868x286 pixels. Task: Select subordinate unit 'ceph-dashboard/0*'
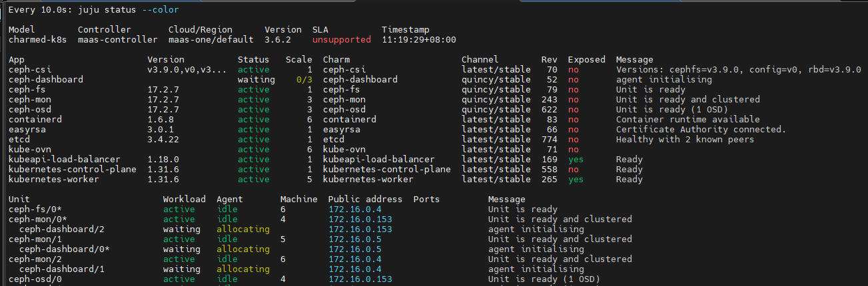65,249
